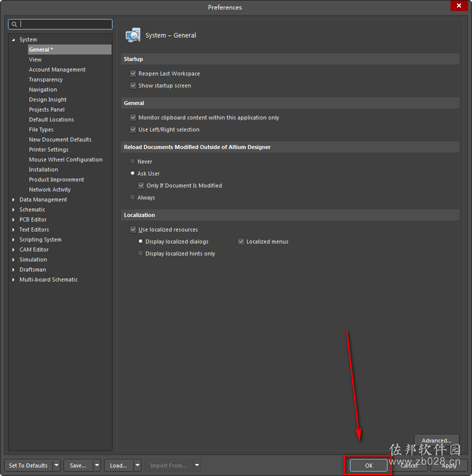The width and height of the screenshot is (472, 476).
Task: Open Installation preferences page
Action: point(43,169)
